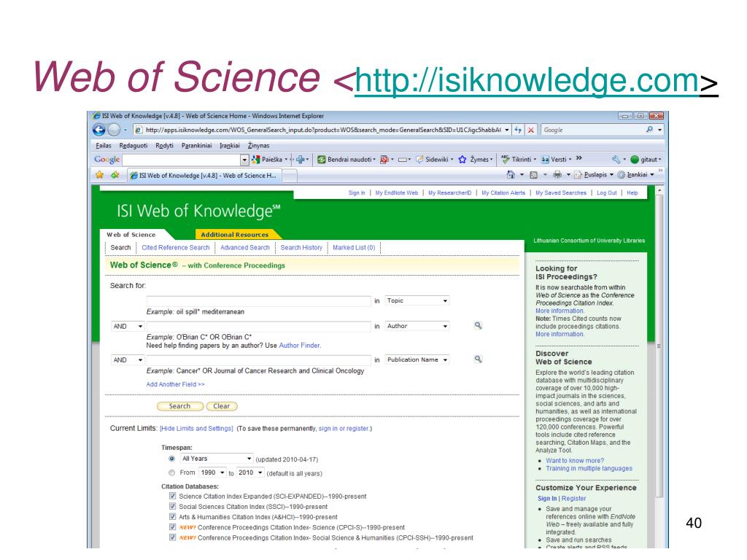
Task: Open the Author Finder link
Action: coord(299,345)
